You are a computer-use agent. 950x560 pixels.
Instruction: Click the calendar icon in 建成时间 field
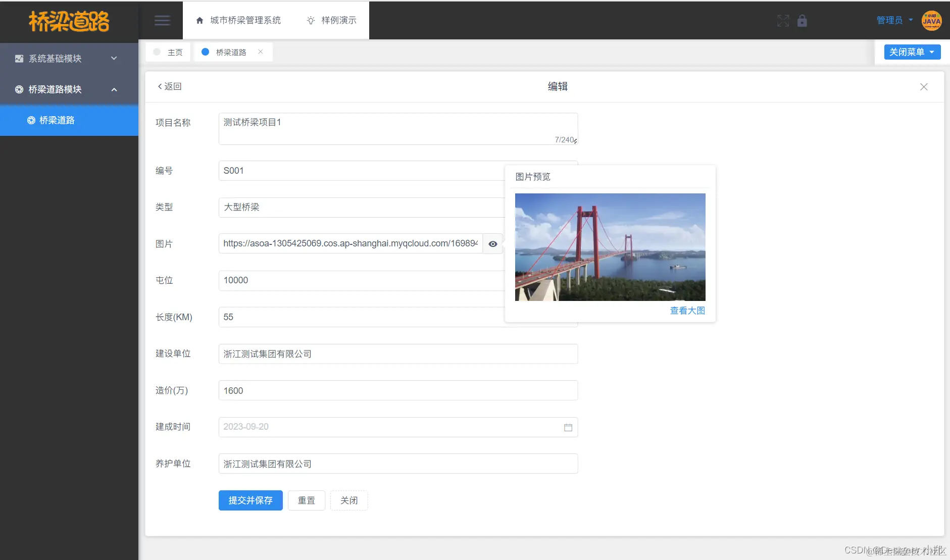568,427
